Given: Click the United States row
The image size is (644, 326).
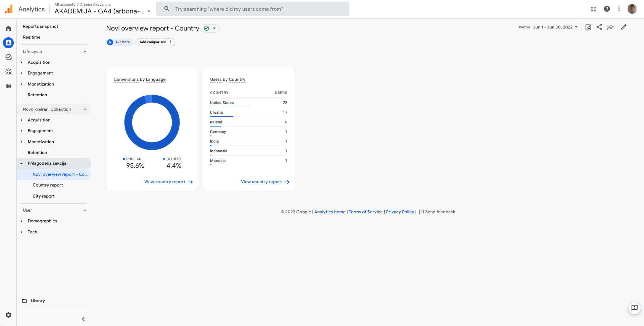Looking at the screenshot, I should click(249, 103).
